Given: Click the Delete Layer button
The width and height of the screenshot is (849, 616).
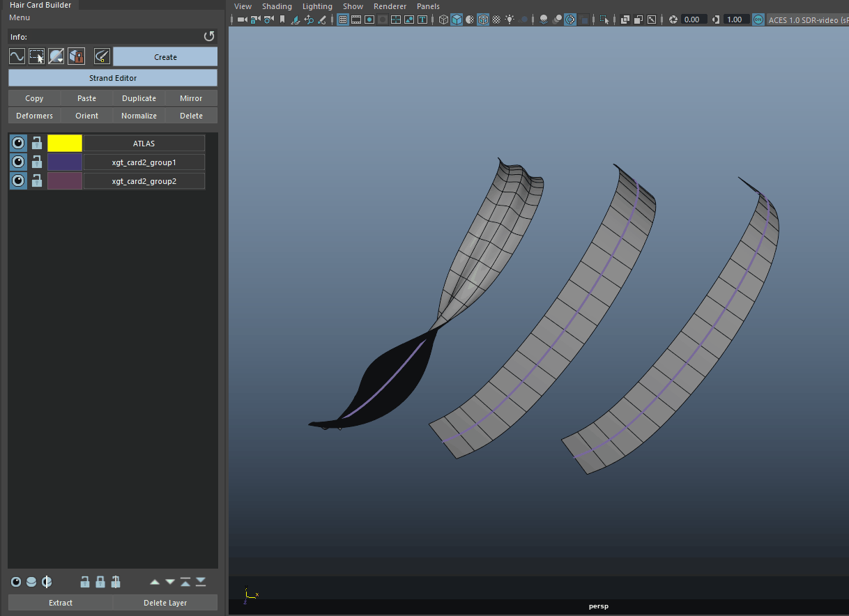Looking at the screenshot, I should click(x=165, y=603).
